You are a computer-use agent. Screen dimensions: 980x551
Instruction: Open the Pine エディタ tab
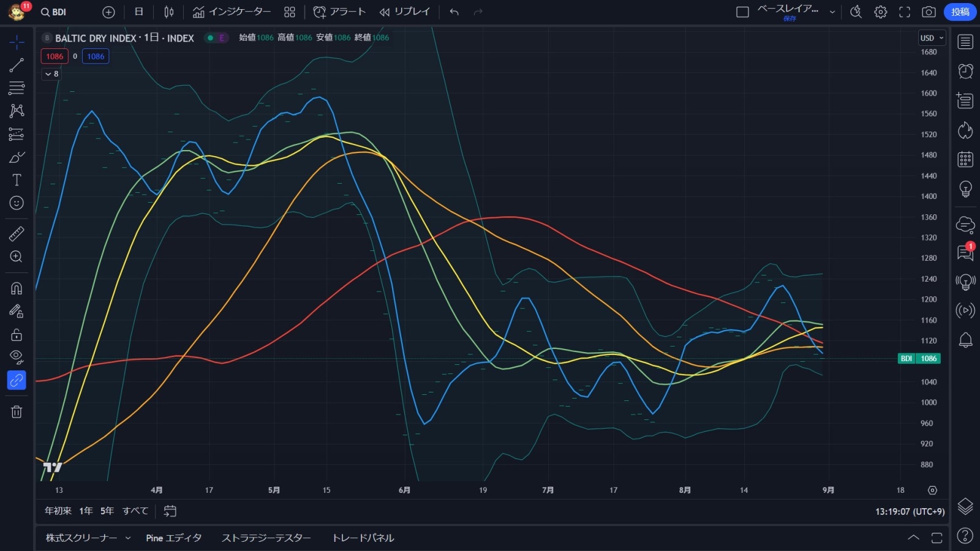pyautogui.click(x=173, y=538)
